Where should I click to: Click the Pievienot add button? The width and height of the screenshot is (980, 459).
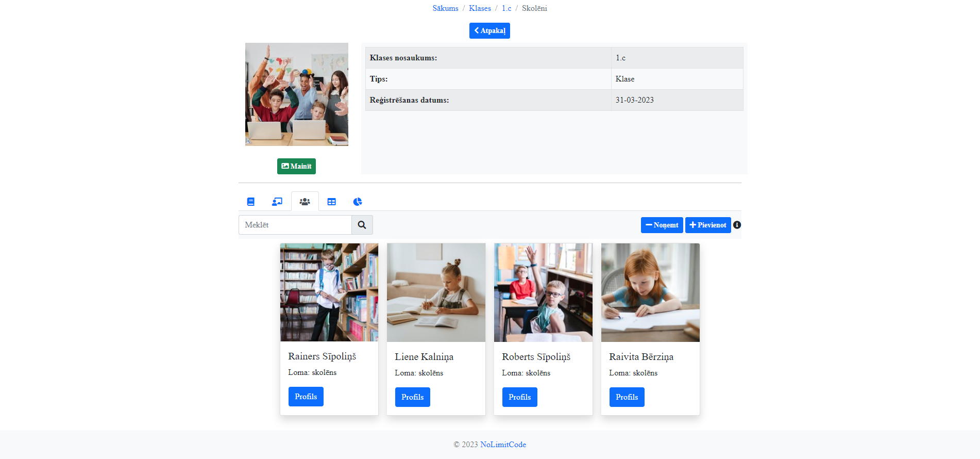(708, 225)
